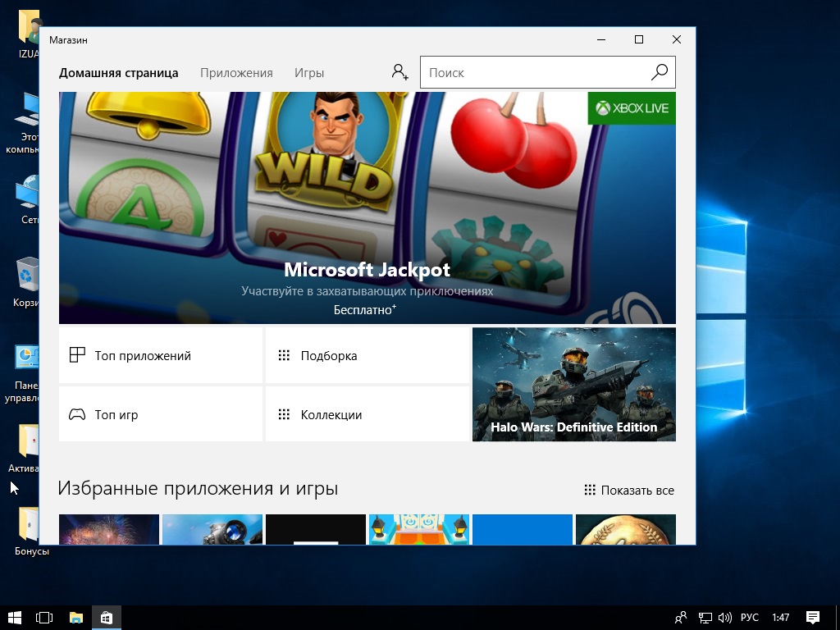Click the search magnifier icon
Image resolution: width=840 pixels, height=630 pixels.
click(x=660, y=72)
